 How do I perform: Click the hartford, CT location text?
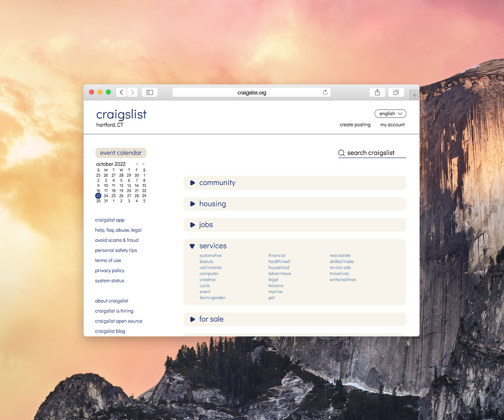(x=110, y=125)
